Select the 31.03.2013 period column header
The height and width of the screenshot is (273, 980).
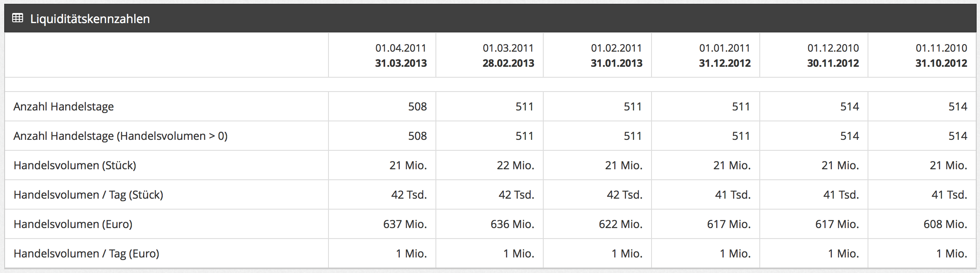pyautogui.click(x=401, y=55)
